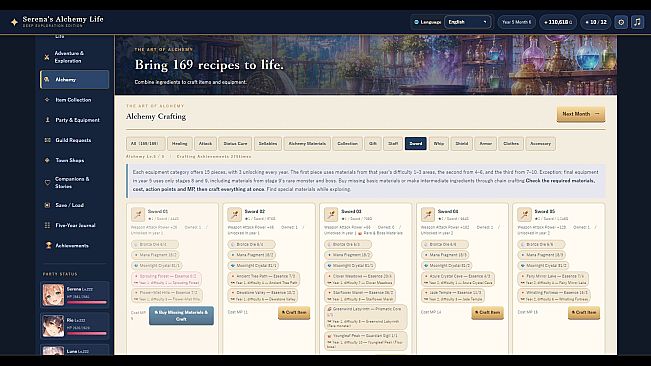
Task: Click Rio's HP bar in party status
Action: (87, 333)
